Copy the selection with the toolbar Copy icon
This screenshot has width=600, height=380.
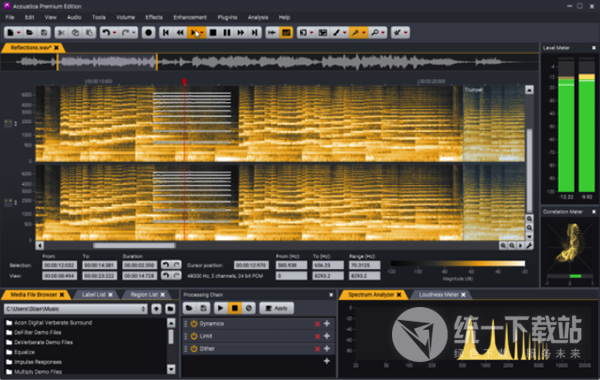tap(75, 33)
